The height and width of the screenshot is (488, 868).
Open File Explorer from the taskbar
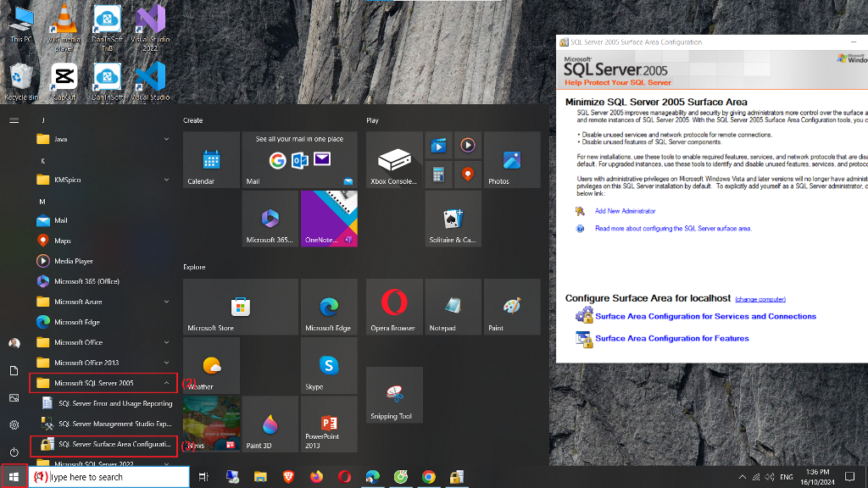(x=260, y=477)
